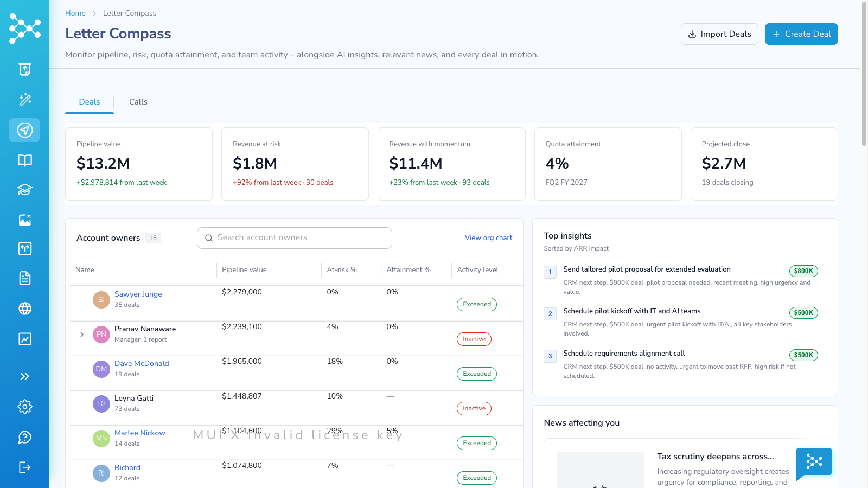Open Dave McDonald's profile link
This screenshot has width=868, height=488.
(142, 363)
